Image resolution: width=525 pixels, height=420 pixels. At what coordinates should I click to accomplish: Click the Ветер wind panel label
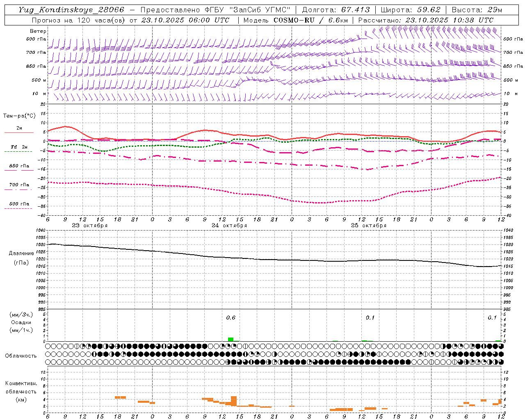click(x=38, y=31)
